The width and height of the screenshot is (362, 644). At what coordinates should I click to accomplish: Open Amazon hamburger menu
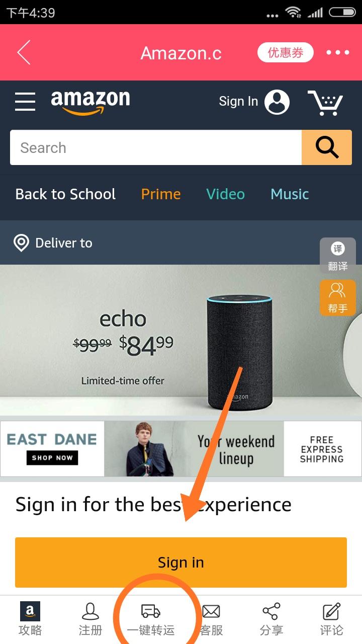click(x=25, y=102)
